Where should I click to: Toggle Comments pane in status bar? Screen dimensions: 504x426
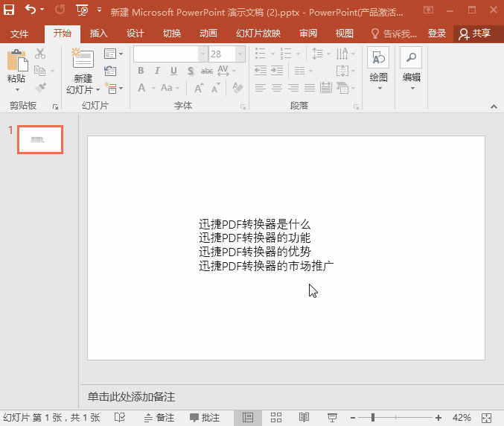pyautogui.click(x=205, y=418)
